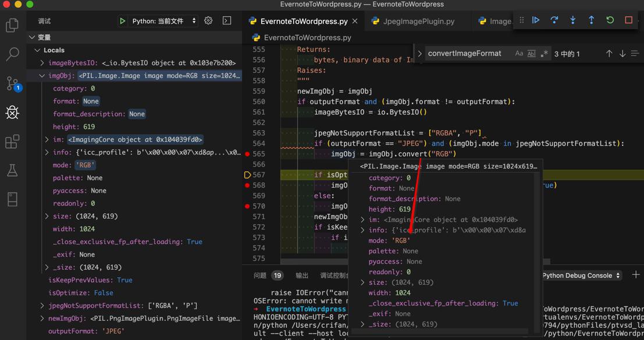This screenshot has width=644, height=340.
Task: Open Source Control view with badge
Action: point(12,83)
